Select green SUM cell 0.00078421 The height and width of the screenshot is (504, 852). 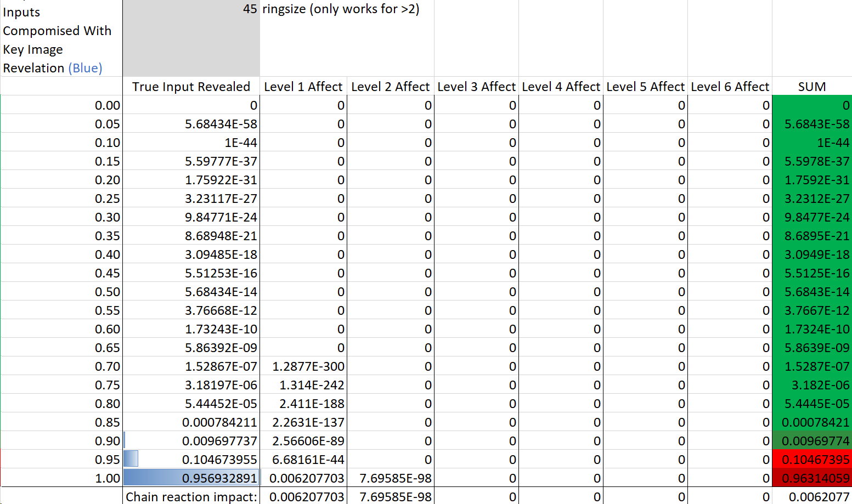pos(812,422)
